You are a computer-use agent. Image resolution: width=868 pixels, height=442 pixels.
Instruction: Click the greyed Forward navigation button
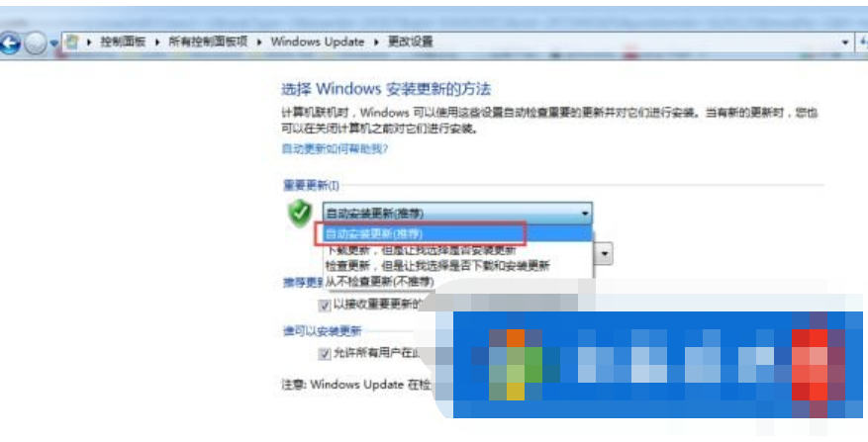tap(36, 44)
